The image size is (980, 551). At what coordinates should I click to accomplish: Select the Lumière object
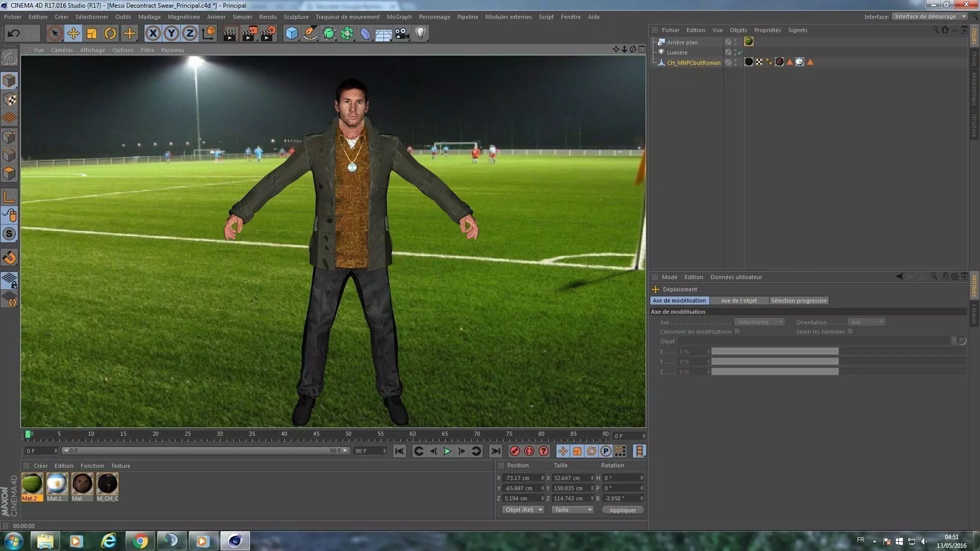(677, 53)
